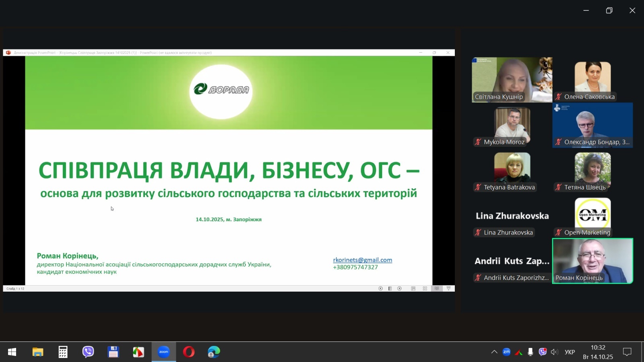Switch to Normal view in PowerPoint
Viewport: 644px width, 362px height.
point(413,288)
